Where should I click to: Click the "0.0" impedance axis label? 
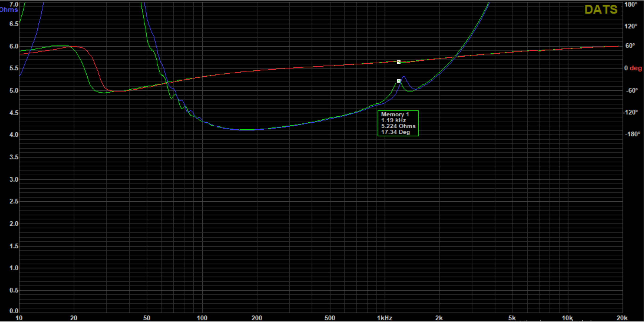click(x=14, y=311)
